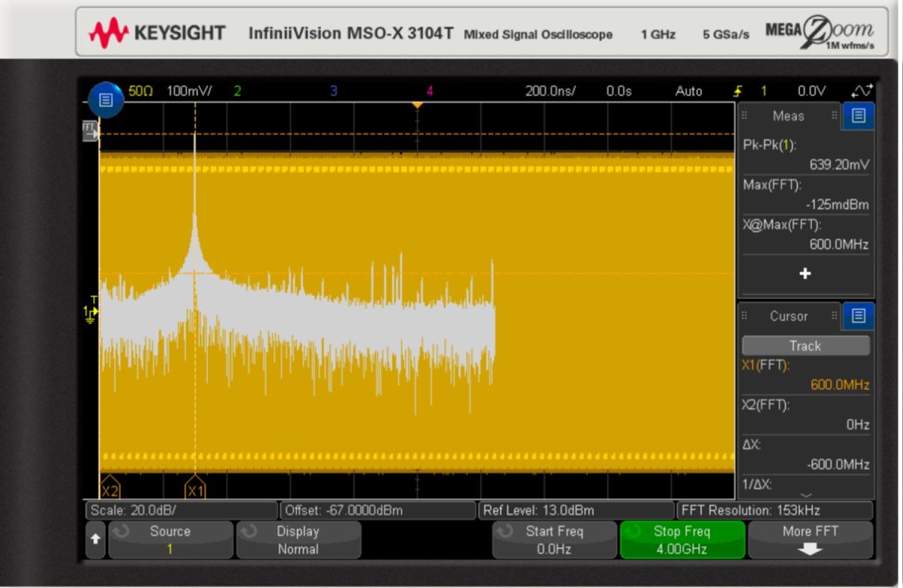The height and width of the screenshot is (588, 903).
Task: Toggle channel 3 on
Action: [x=333, y=91]
